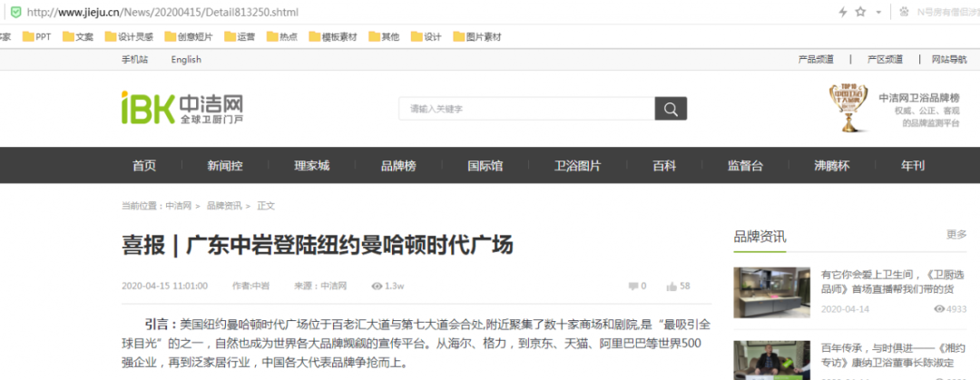Open the 热点 bookmark folder
The height and width of the screenshot is (380, 980).
(282, 37)
